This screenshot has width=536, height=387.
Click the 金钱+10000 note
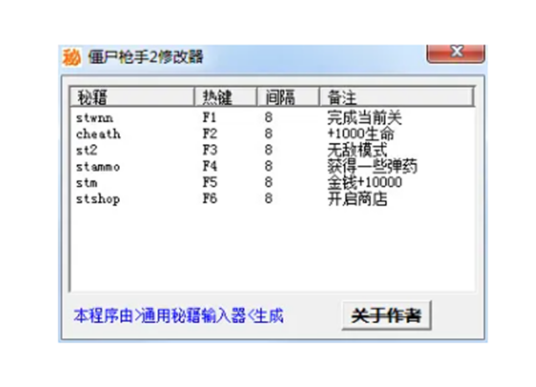(x=364, y=182)
